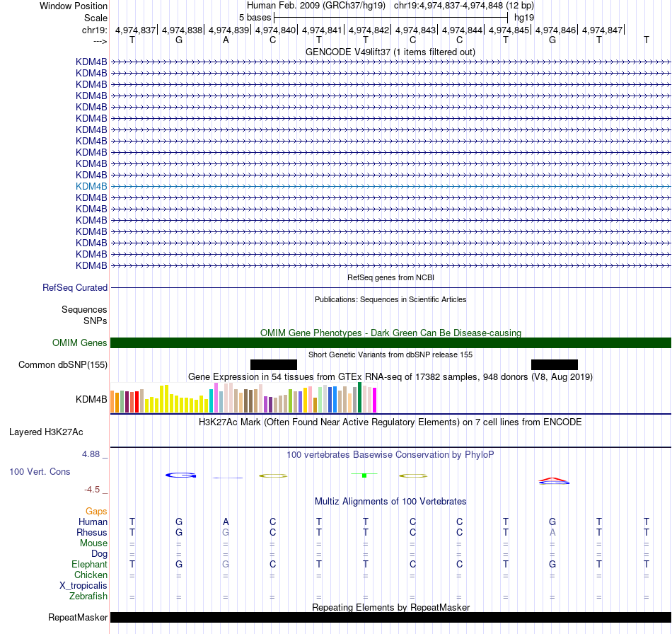The height and width of the screenshot is (634, 672).
Task: Click the Sequences label under Publications
Action: tap(84, 309)
